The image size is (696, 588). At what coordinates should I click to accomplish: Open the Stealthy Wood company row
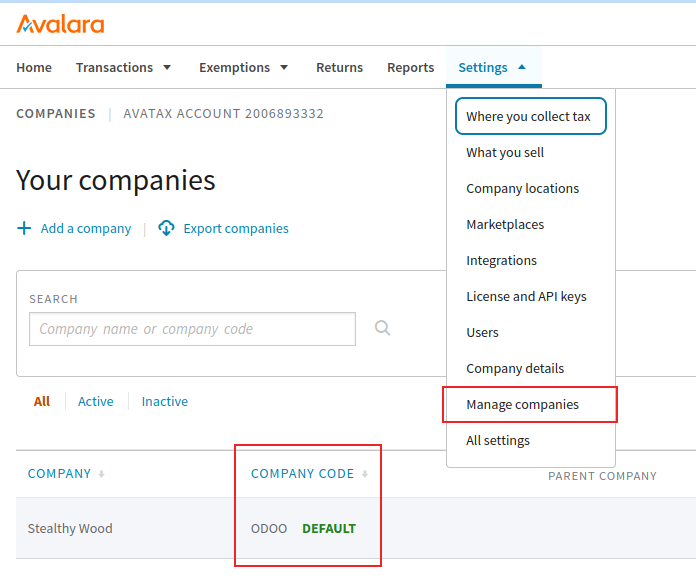(x=70, y=528)
